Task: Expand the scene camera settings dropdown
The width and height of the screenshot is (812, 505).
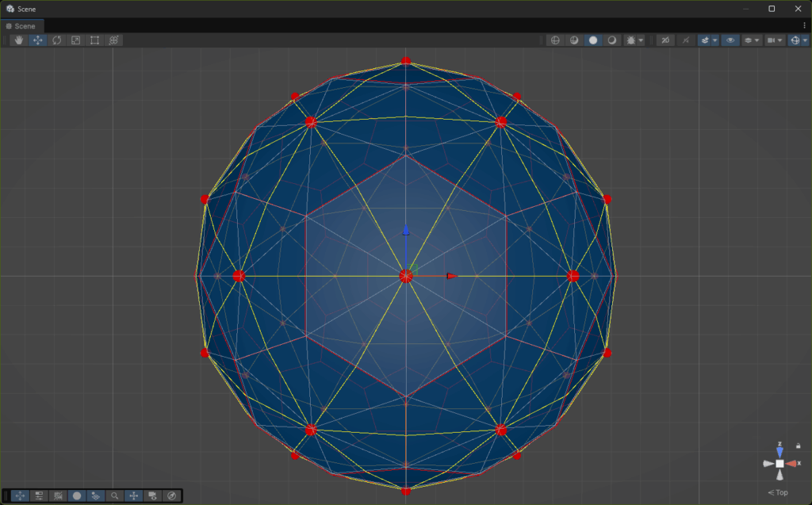Action: tap(780, 40)
